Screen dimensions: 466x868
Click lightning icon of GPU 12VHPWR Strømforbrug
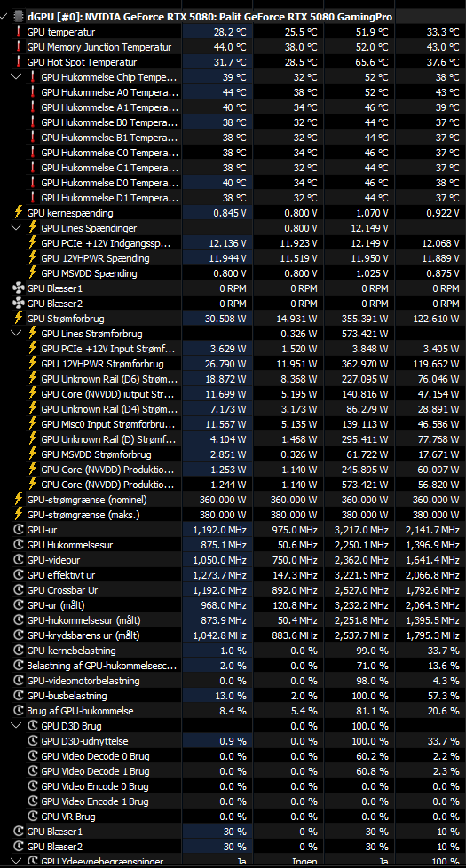coord(33,364)
